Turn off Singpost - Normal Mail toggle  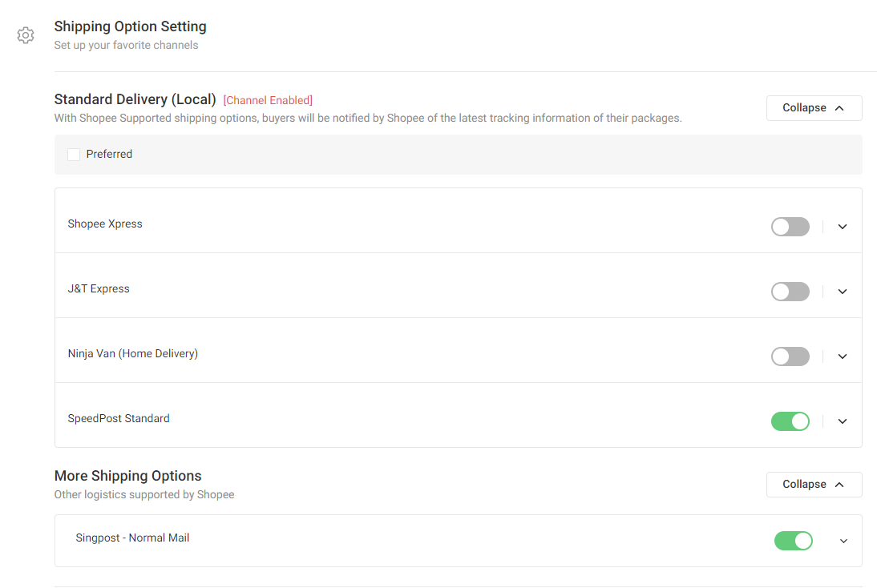click(x=793, y=541)
